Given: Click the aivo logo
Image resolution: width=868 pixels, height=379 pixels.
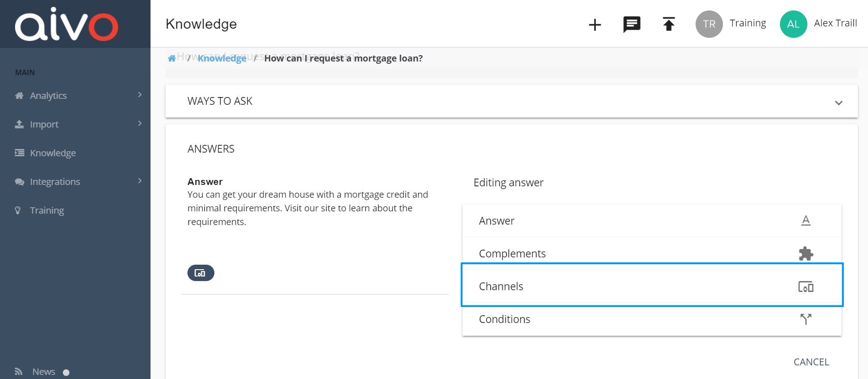Looking at the screenshot, I should (67, 24).
